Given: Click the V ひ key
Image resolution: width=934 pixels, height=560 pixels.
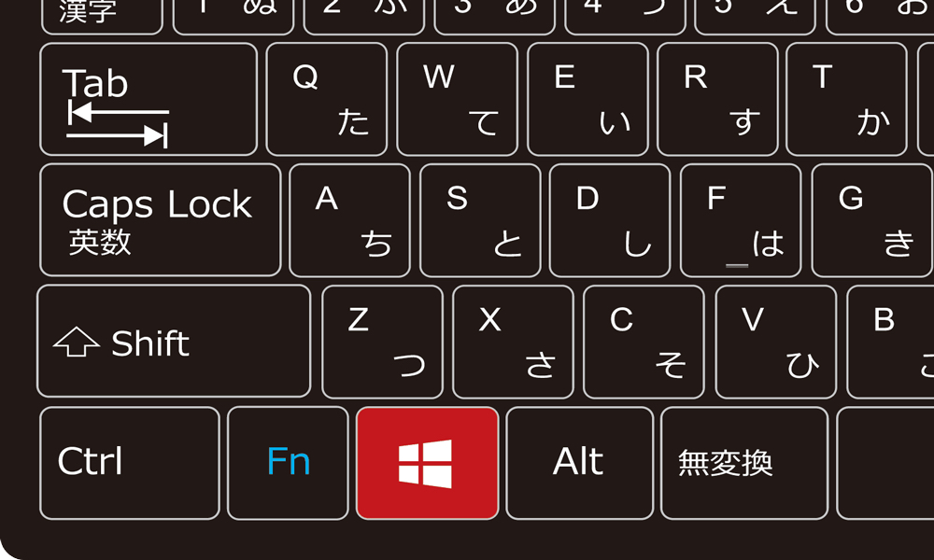Looking at the screenshot, I should point(775,342).
